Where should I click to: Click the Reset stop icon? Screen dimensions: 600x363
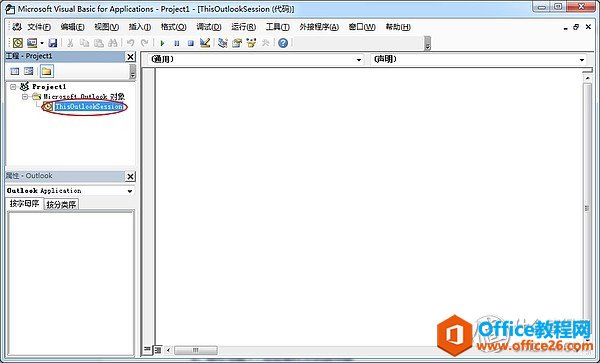pyautogui.click(x=191, y=43)
